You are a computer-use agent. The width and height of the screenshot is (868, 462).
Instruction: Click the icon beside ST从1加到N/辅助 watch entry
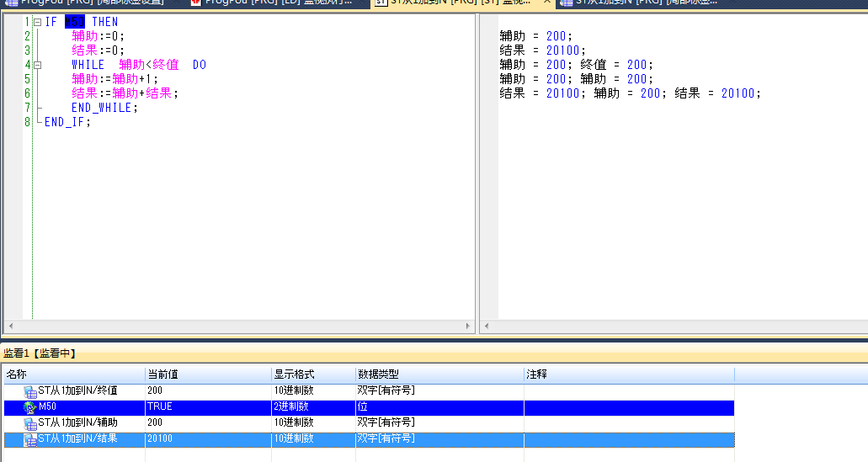30,423
